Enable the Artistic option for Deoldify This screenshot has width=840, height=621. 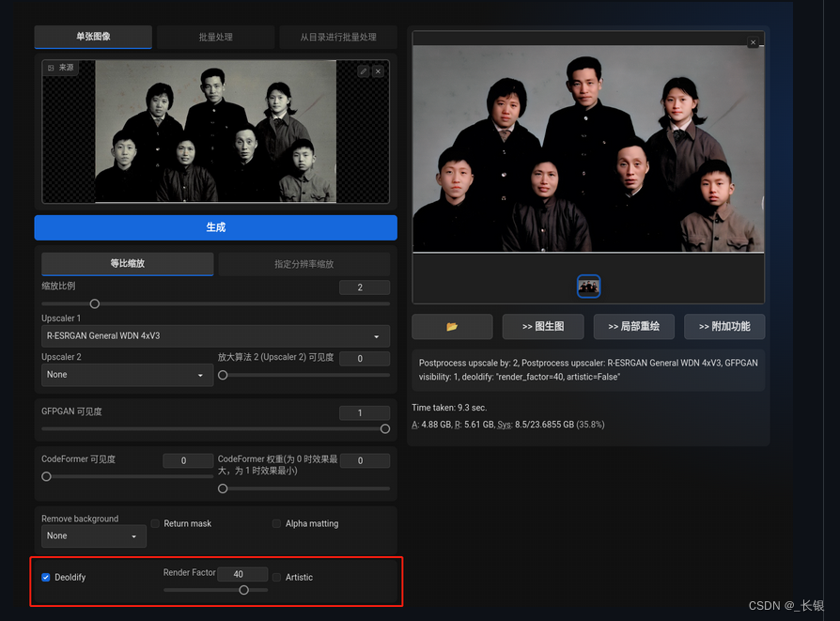click(276, 577)
